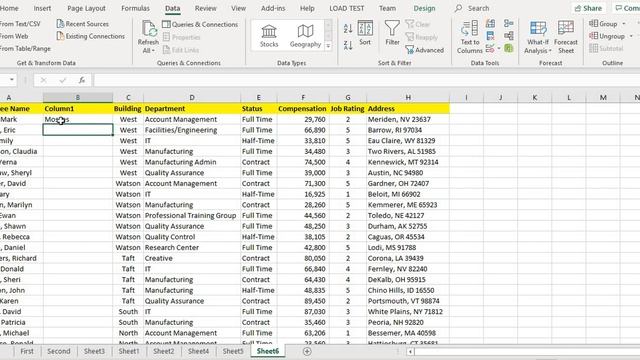Click From Text/CSV
The width and height of the screenshot is (640, 360).
(x=20, y=24)
